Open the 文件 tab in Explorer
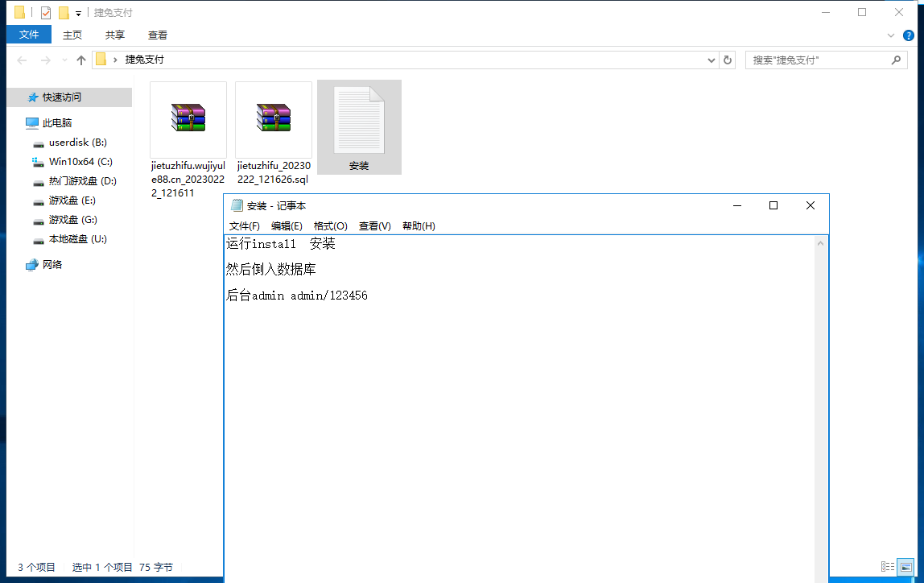 [29, 35]
